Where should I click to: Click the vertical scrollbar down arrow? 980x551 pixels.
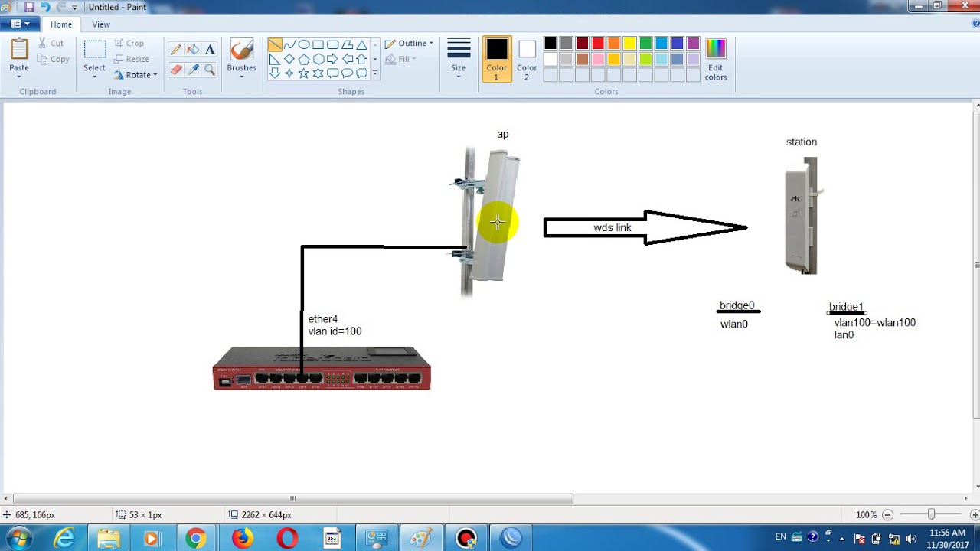[x=976, y=486]
